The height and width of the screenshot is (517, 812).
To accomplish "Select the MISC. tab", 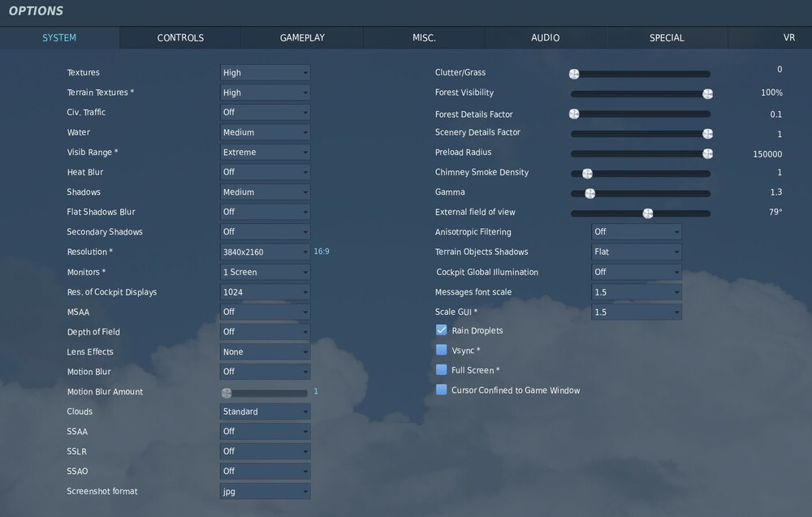I will [424, 38].
